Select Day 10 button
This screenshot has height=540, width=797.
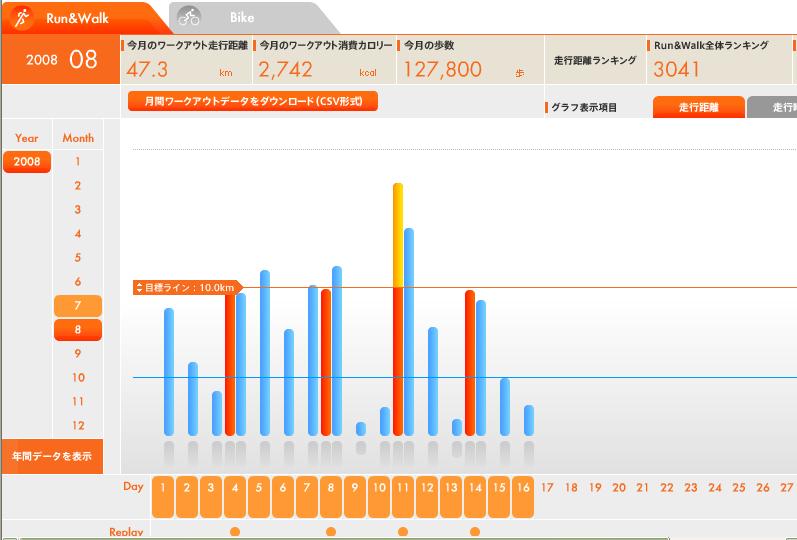coord(379,496)
